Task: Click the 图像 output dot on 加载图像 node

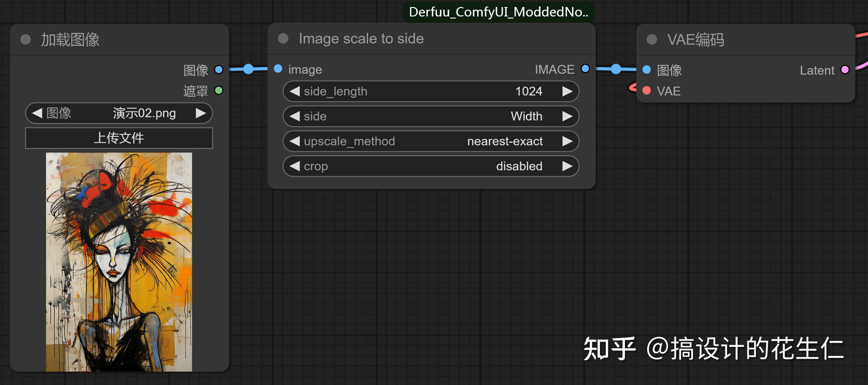Action: tap(219, 69)
